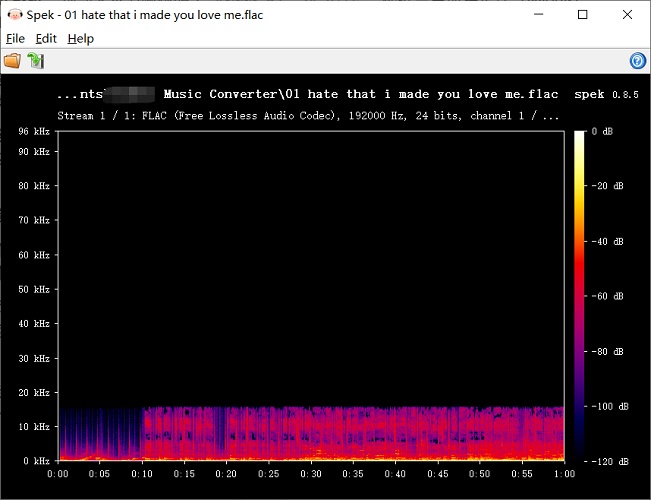Click the 30 kHz frequency label

coord(34,358)
